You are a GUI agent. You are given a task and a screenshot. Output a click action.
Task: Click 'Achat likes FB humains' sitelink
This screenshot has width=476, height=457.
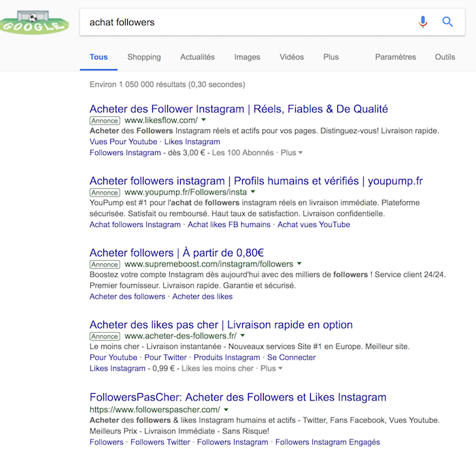tap(228, 224)
